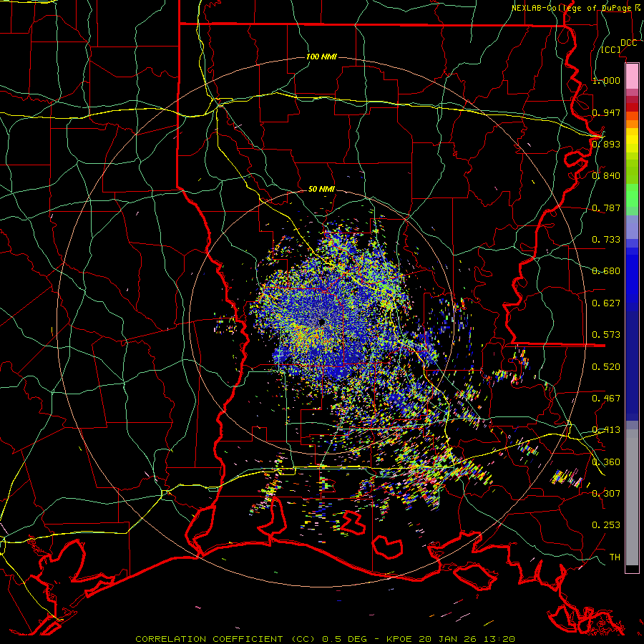This screenshot has height=644, width=644.
Task: Click the "TH" threshold label
Action: pos(615,557)
